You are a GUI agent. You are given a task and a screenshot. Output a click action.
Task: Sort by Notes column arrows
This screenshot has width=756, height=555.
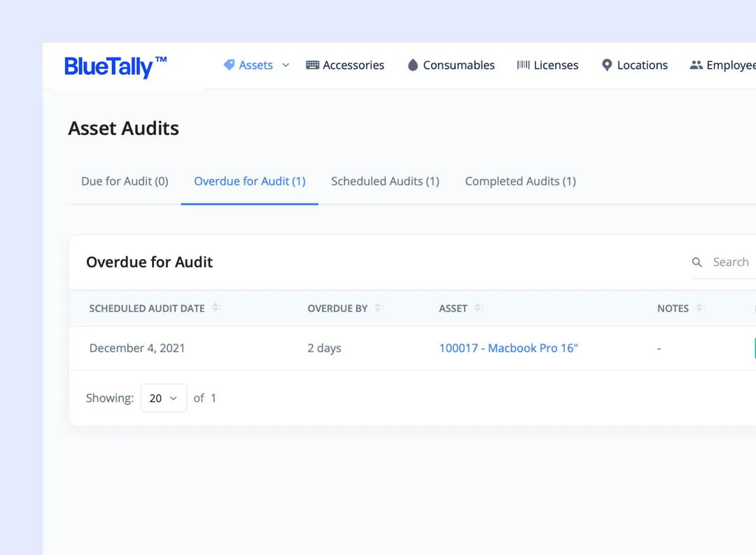pos(700,307)
